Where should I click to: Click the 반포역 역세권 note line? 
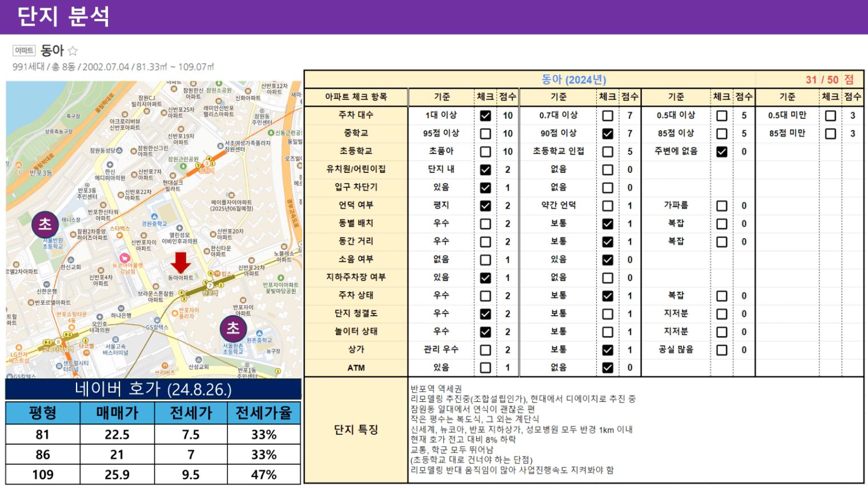click(436, 389)
